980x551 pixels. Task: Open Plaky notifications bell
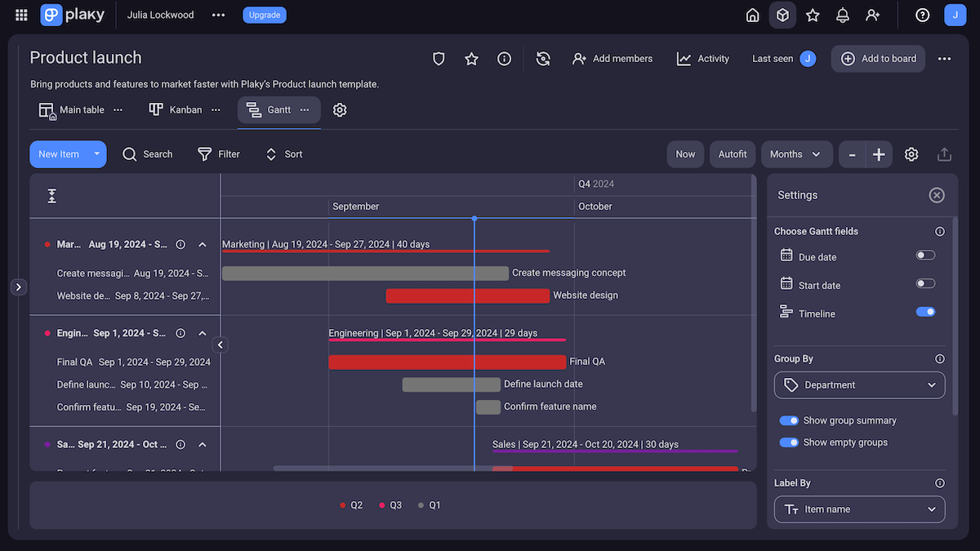pos(842,15)
